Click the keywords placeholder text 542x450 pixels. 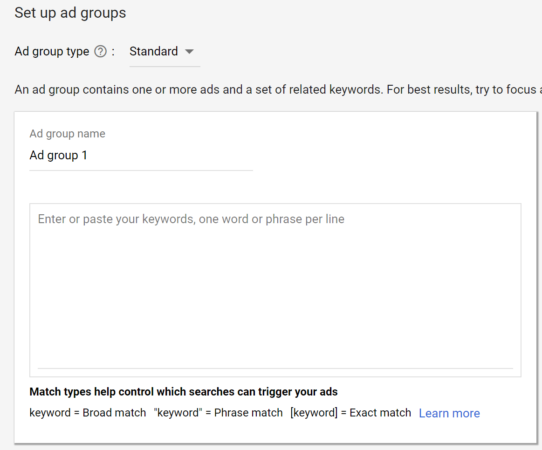[x=191, y=219]
